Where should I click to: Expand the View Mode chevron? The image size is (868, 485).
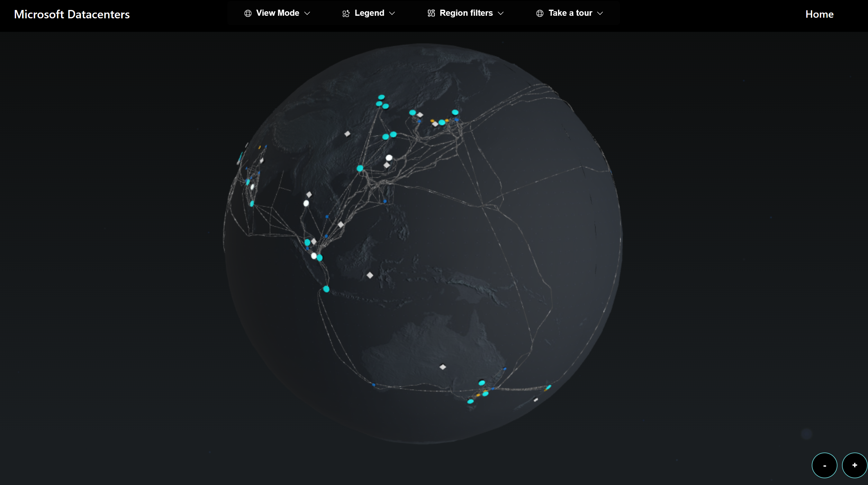pos(307,13)
